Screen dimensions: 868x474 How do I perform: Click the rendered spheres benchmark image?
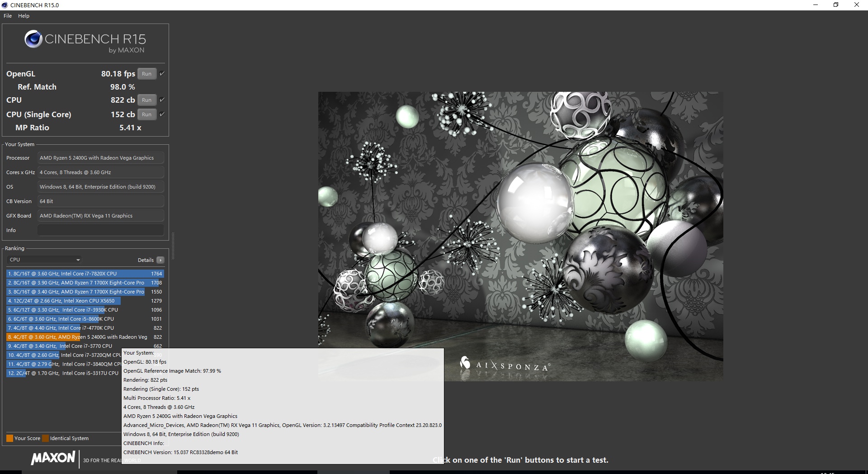click(x=520, y=236)
